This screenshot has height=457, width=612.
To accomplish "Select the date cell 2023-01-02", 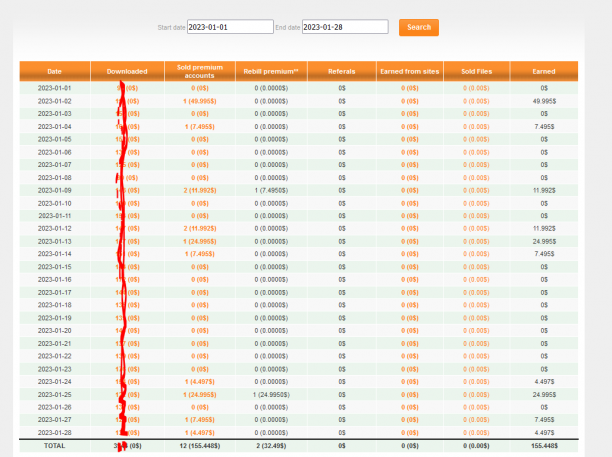I will click(55, 101).
